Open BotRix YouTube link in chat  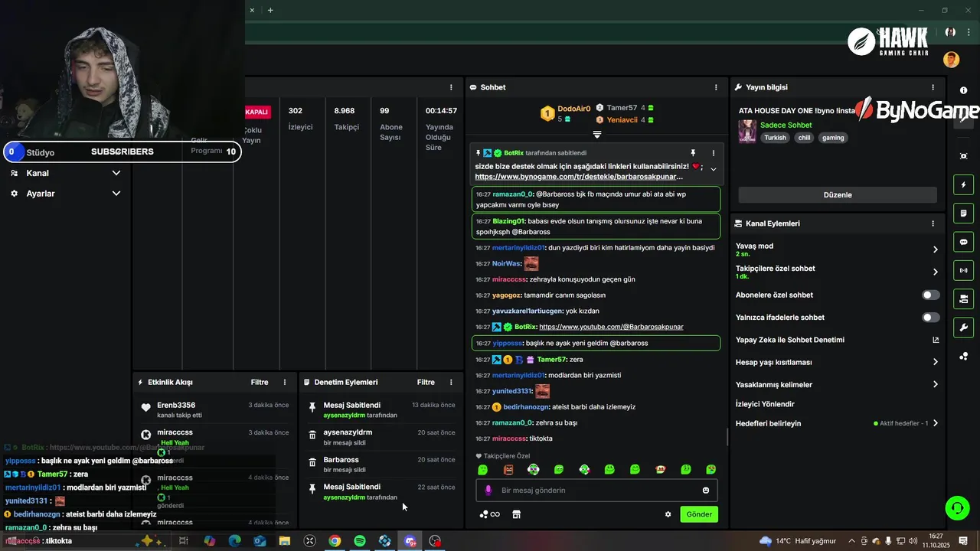(x=611, y=327)
